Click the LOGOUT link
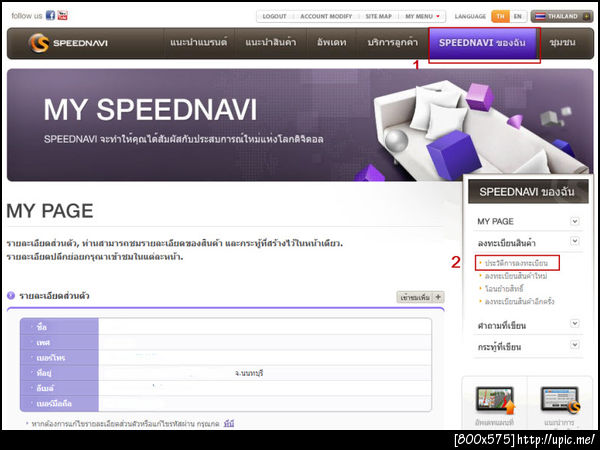This screenshot has height=450, width=600. click(274, 16)
